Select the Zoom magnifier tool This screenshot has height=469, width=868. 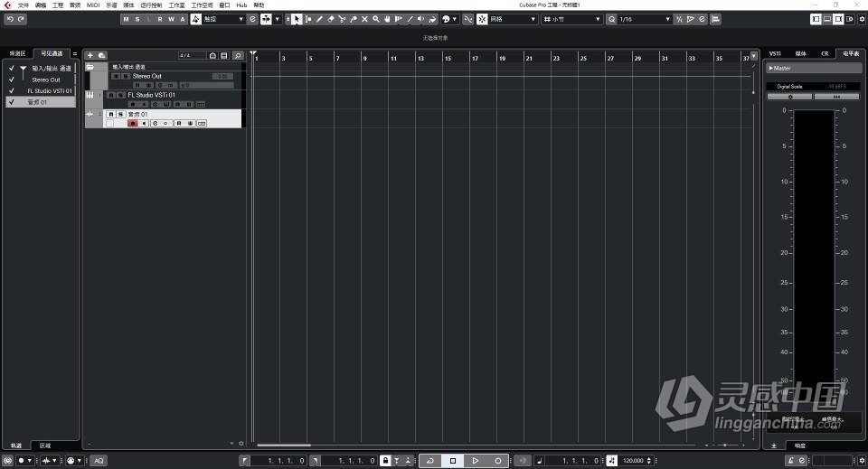tap(376, 19)
